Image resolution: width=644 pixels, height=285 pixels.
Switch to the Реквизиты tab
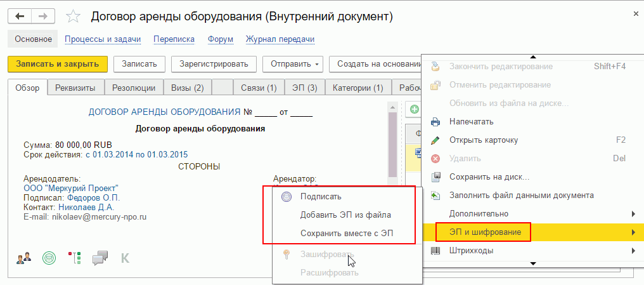pyautogui.click(x=75, y=88)
